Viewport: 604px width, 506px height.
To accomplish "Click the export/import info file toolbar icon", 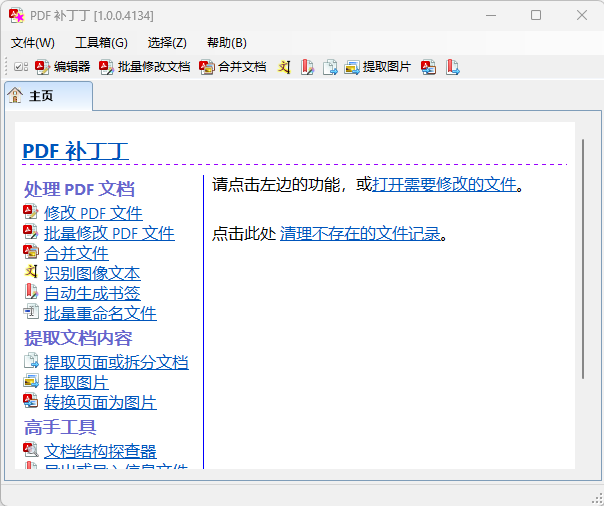I will coord(453,67).
